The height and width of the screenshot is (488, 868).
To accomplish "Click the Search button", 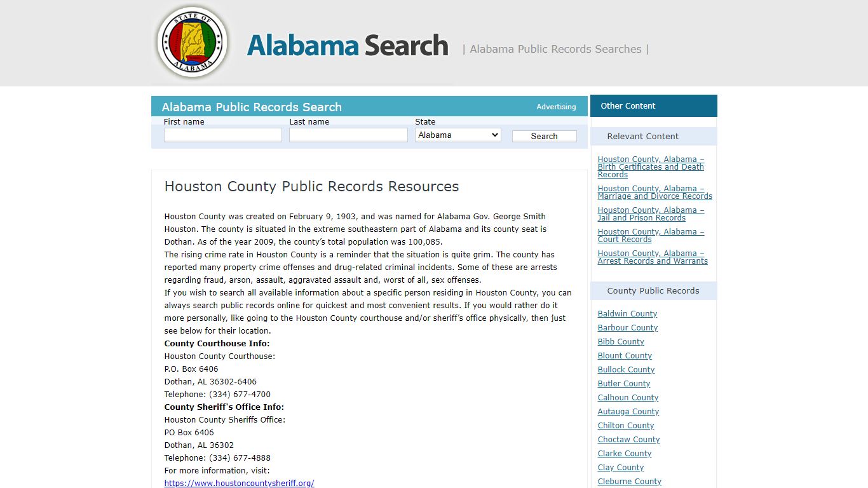I will (545, 136).
